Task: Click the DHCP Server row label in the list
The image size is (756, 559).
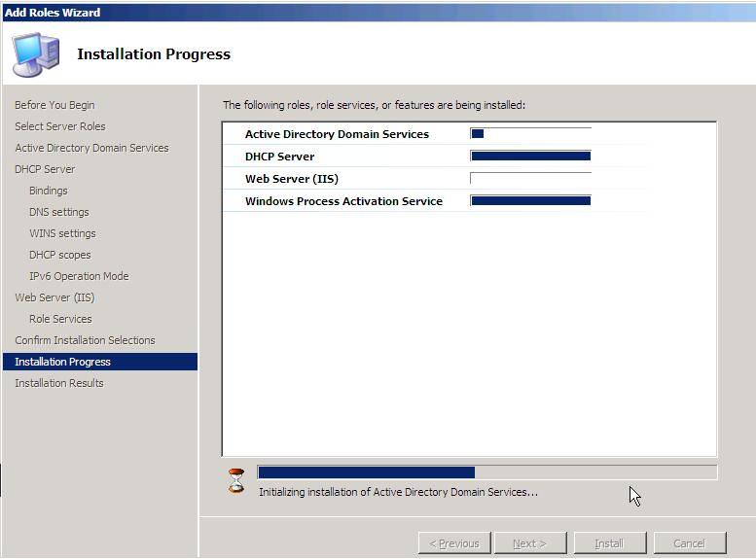Action: pos(279,157)
